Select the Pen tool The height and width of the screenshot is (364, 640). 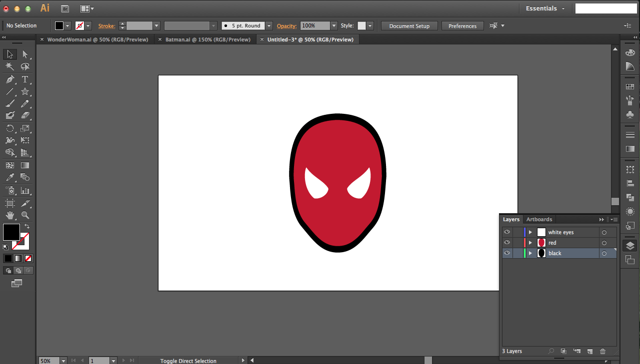click(10, 79)
